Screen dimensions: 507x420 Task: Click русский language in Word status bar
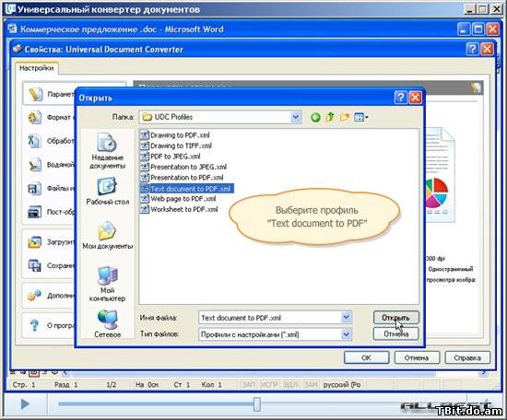coord(341,385)
